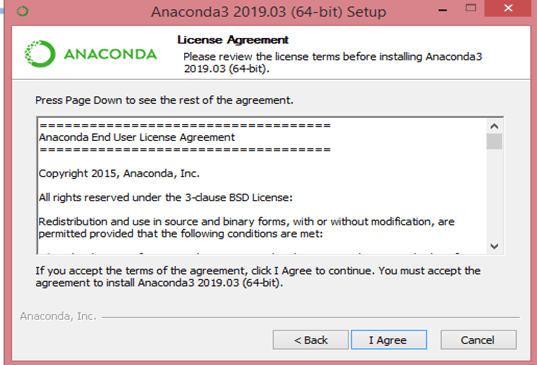Viewport: 537px width, 365px height.
Task: Click the 'Anaconda End User License Agreement' line
Action: click(137, 137)
